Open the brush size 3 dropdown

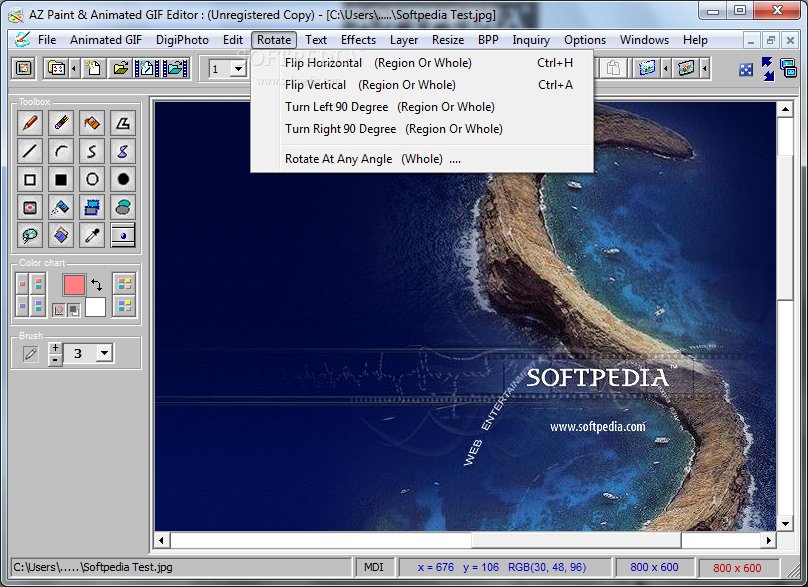(105, 353)
